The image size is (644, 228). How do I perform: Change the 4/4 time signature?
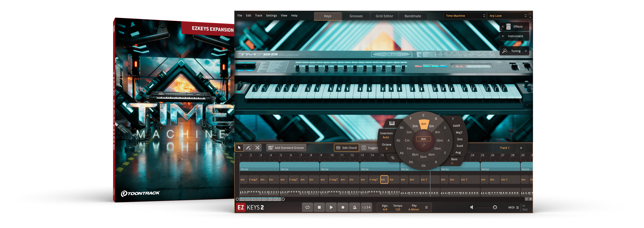pyautogui.click(x=385, y=209)
